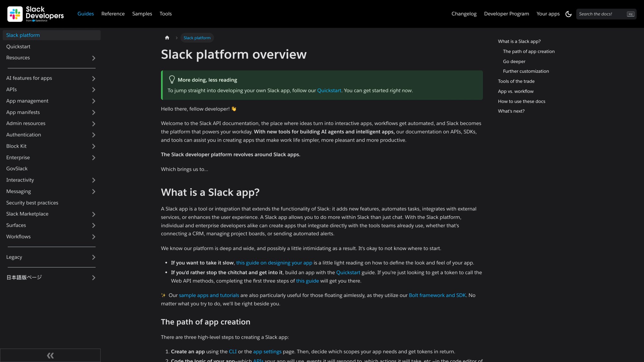644x362 pixels.
Task: Jump to Tools of the trade via TOC
Action: (516, 81)
